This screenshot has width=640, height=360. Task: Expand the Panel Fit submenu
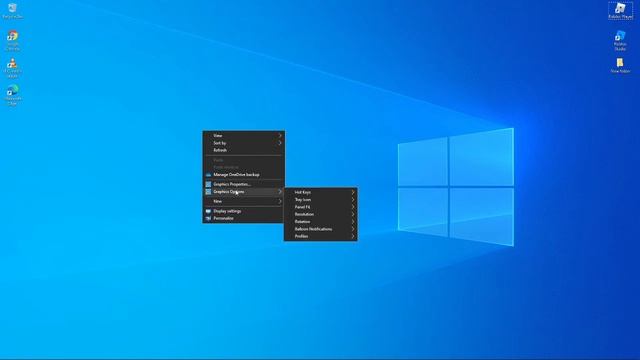321,207
